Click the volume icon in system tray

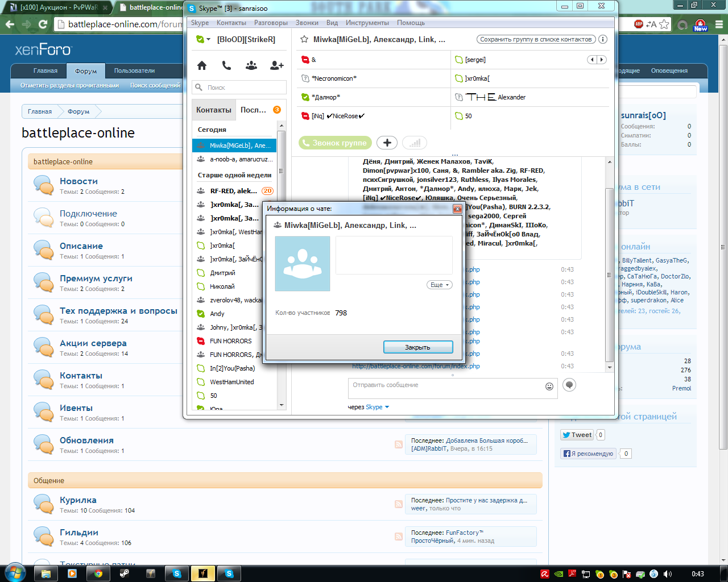[x=667, y=574]
